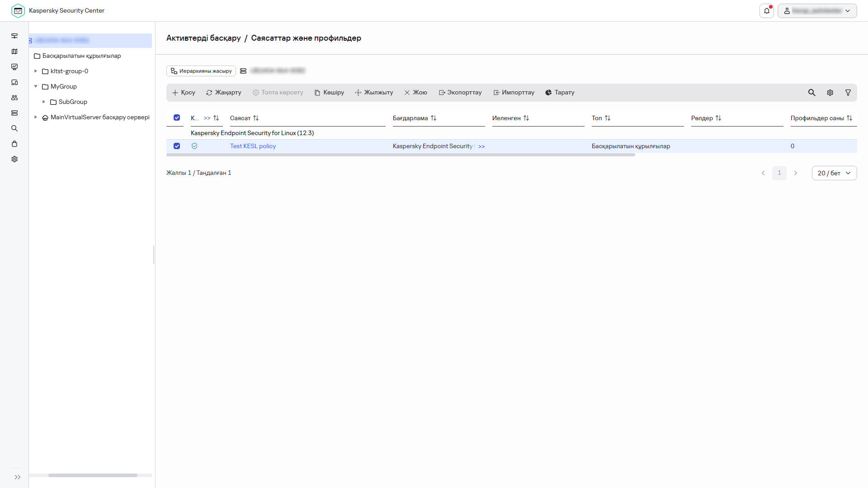This screenshot has width=868, height=488.
Task: Toggle the select-all header checkbox
Action: point(177,118)
